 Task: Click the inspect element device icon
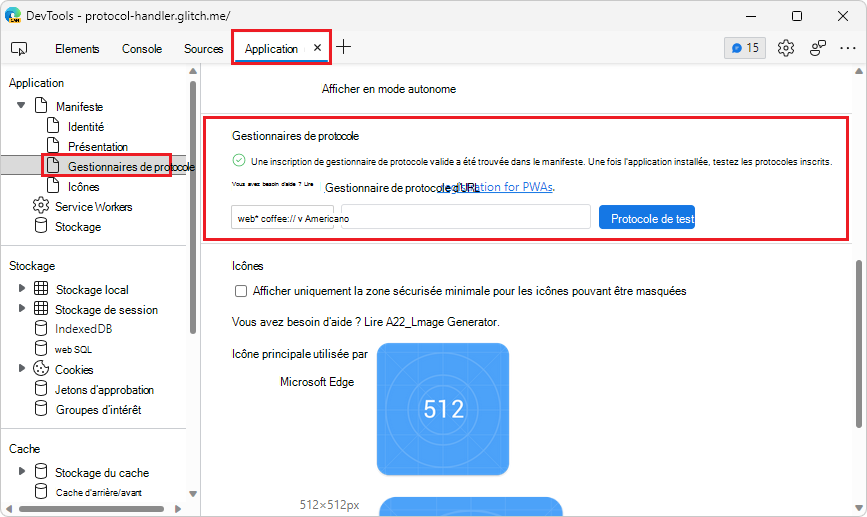[x=19, y=49]
